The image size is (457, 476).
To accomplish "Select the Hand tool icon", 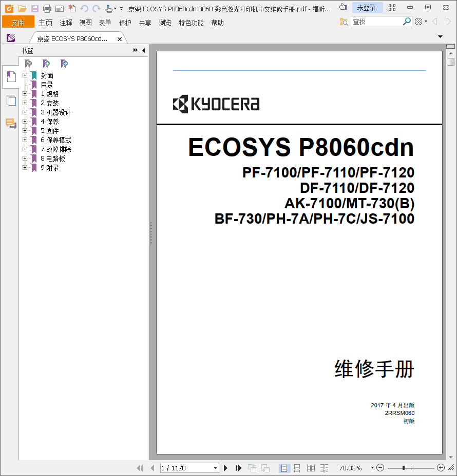I will coord(108,9).
